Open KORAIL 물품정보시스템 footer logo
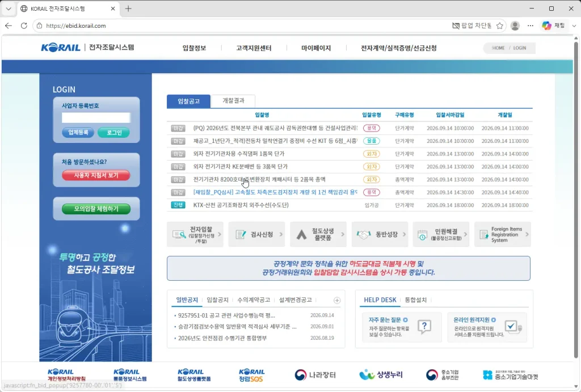581x392 pixels. click(x=130, y=375)
